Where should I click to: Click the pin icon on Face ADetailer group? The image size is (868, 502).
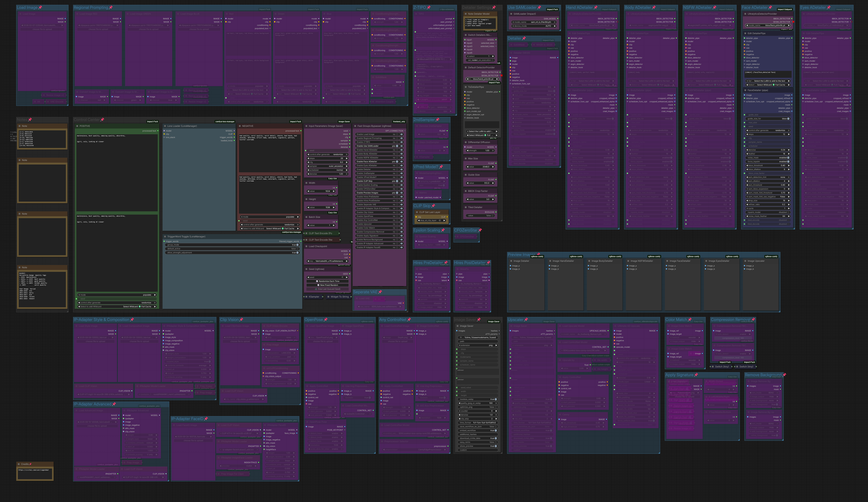point(770,8)
